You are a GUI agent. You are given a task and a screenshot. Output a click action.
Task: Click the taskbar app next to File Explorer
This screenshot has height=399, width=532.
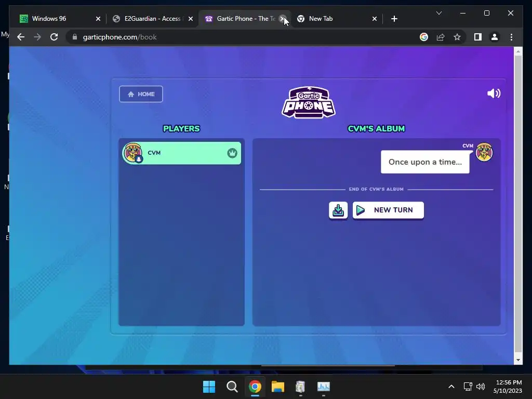coord(300,387)
